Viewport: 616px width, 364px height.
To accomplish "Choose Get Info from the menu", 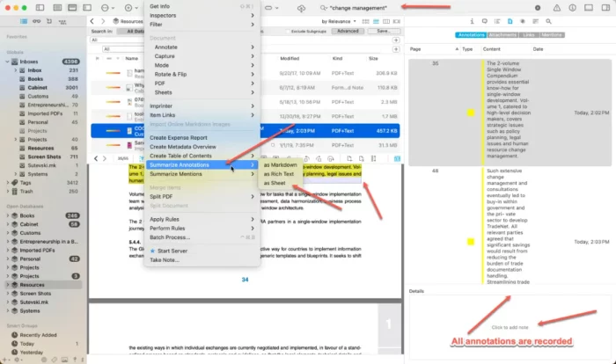I will click(202, 6).
